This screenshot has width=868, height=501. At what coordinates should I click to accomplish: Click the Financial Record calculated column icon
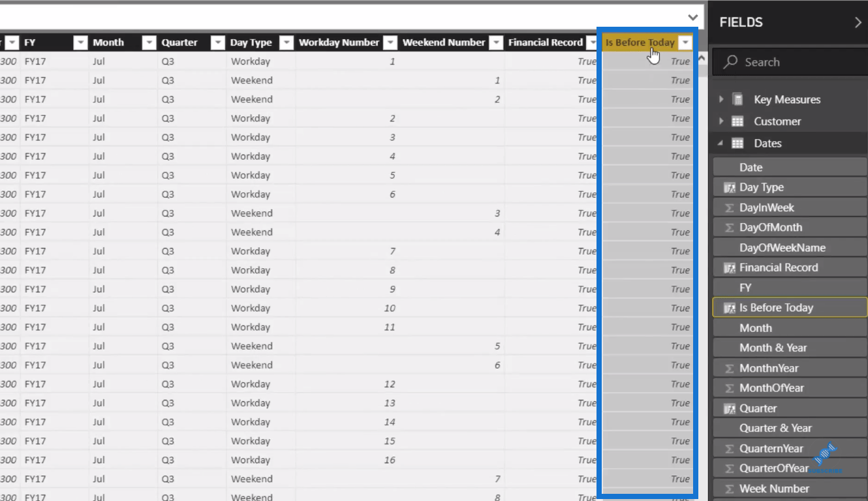(x=730, y=268)
